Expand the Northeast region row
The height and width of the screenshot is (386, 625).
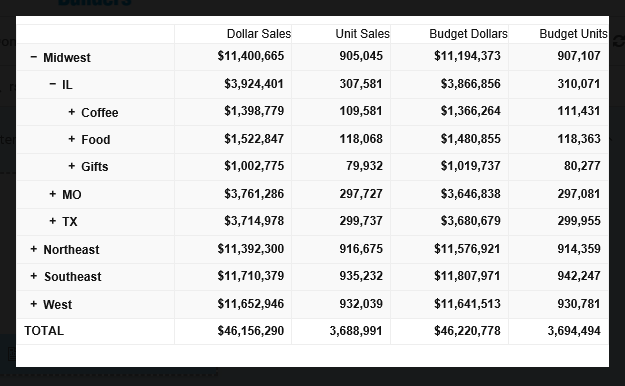[33, 249]
